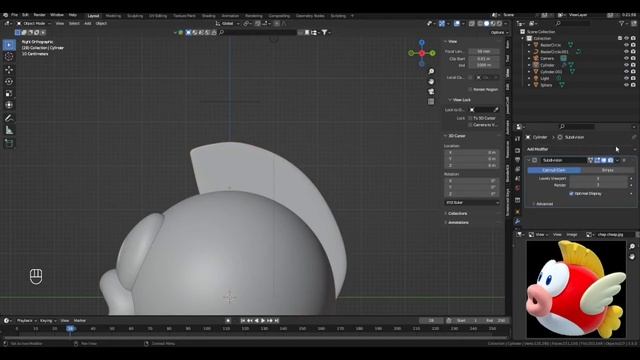Click the Focal Length value field
This screenshot has height=360, width=640.
coord(484,52)
